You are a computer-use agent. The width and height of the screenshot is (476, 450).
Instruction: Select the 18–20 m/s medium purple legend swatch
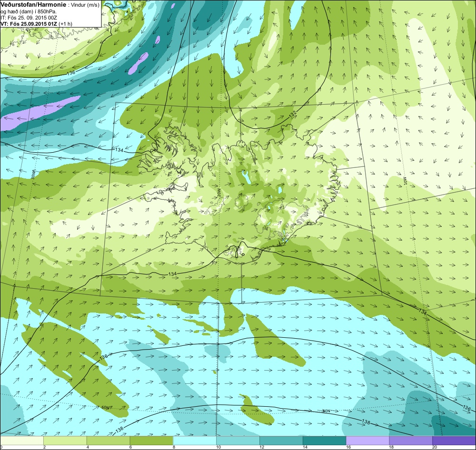[x=411, y=440]
